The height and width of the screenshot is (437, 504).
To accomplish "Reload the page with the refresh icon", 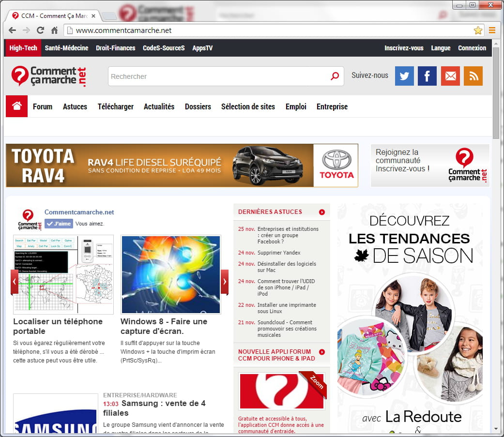I will 40,30.
